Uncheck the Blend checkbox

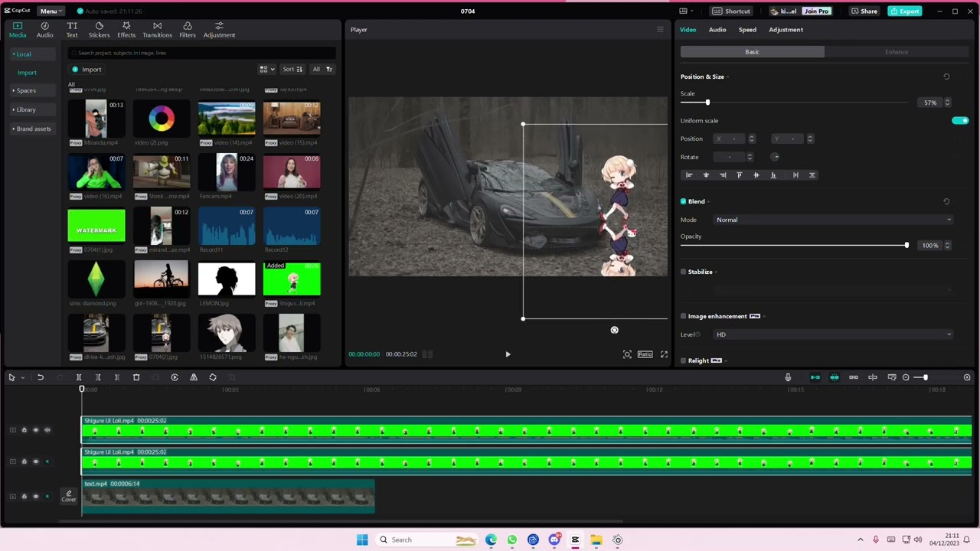click(x=684, y=201)
